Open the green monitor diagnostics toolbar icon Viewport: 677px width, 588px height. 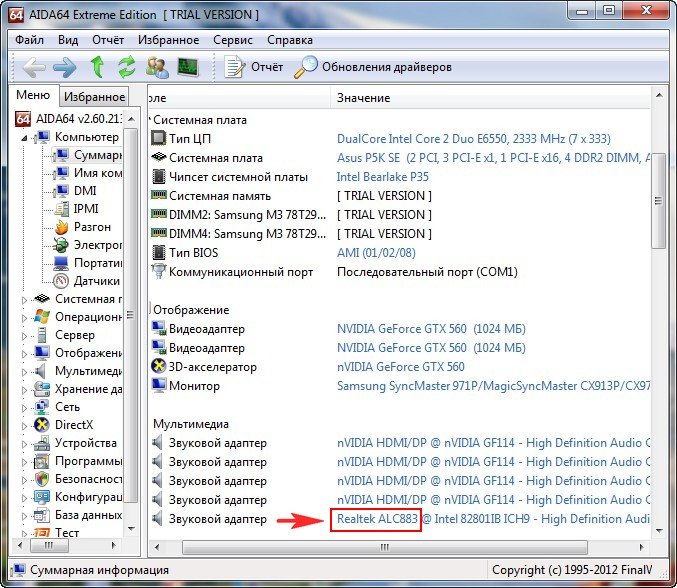tap(188, 67)
